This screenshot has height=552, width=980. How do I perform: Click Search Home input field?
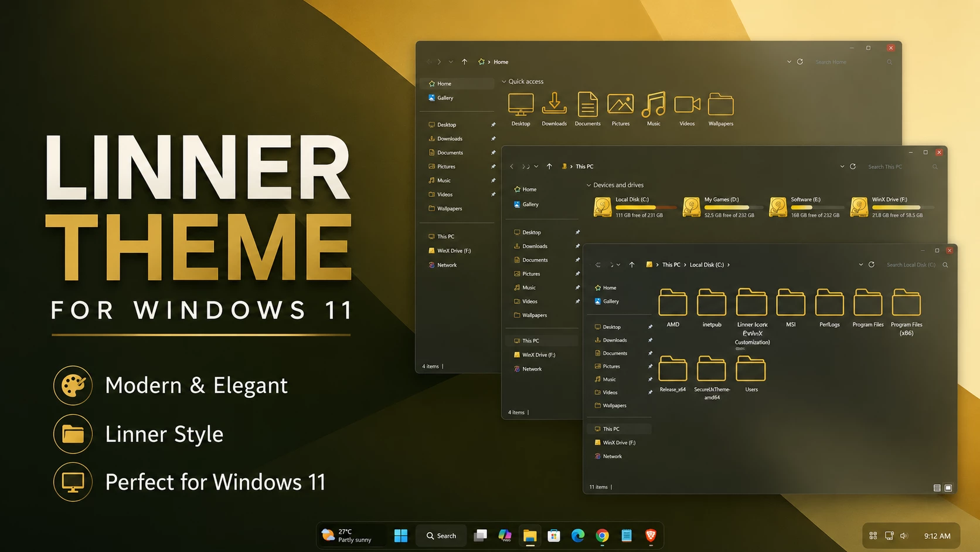854,62
